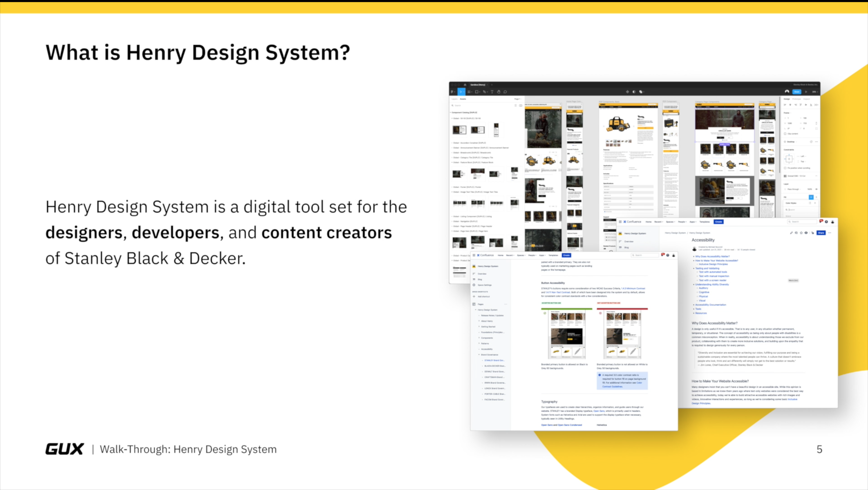Click the pencil edit icon on Accessibility page
Screen dimensions: 868x490
point(791,233)
